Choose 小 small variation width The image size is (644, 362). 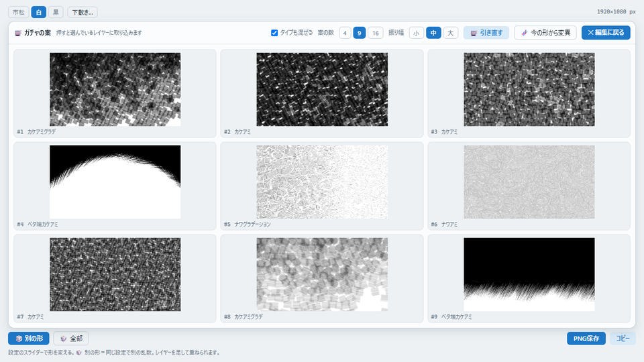coord(417,33)
